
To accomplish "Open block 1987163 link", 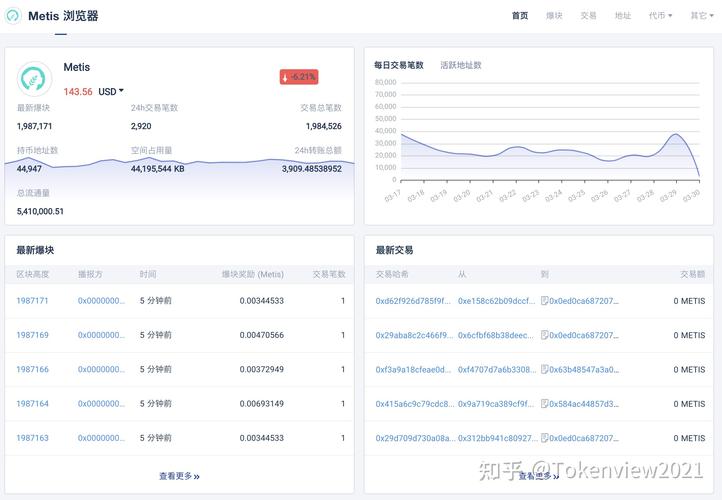I will coord(32,438).
